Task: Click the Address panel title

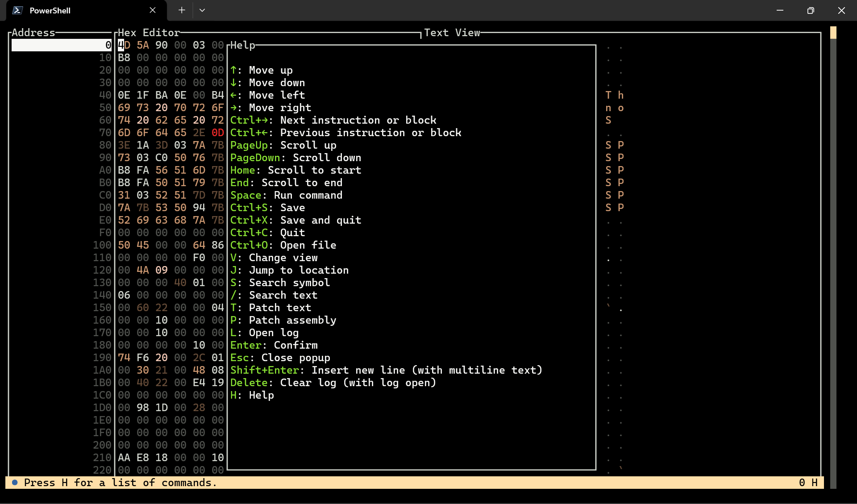Action: click(33, 33)
